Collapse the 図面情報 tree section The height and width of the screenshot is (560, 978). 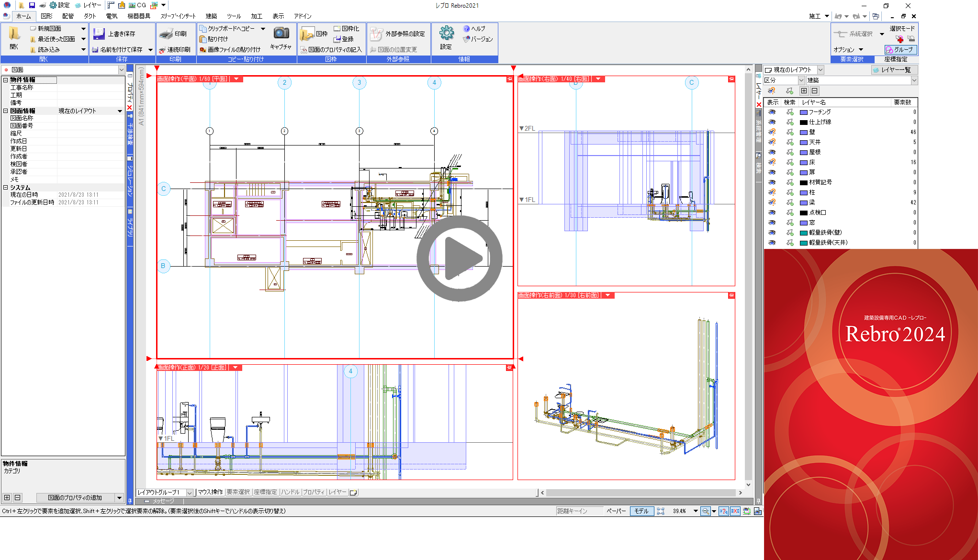click(x=6, y=111)
